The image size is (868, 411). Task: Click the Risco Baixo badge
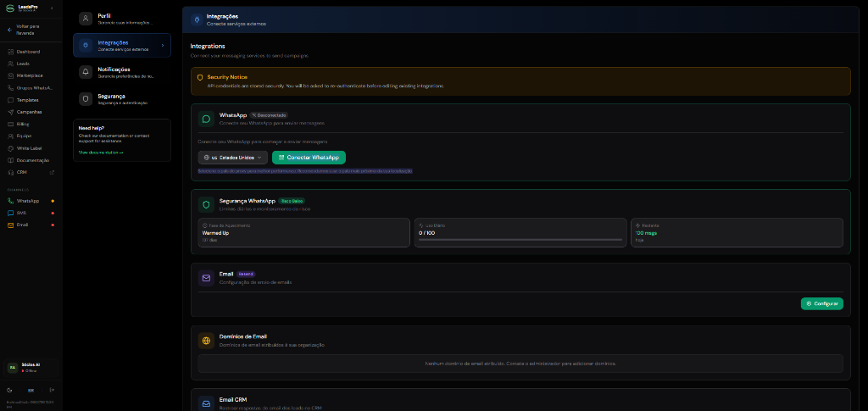click(x=292, y=201)
